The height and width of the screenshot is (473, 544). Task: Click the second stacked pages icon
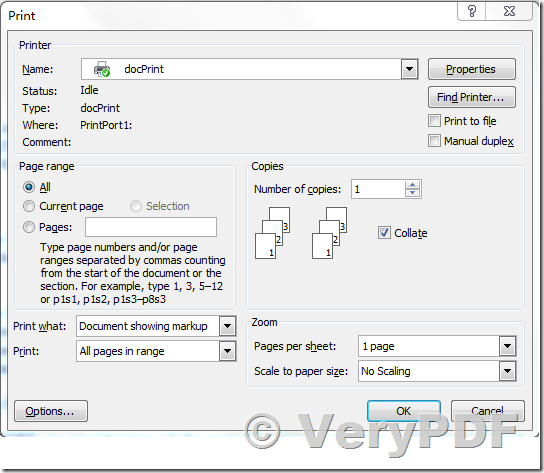[x=329, y=233]
